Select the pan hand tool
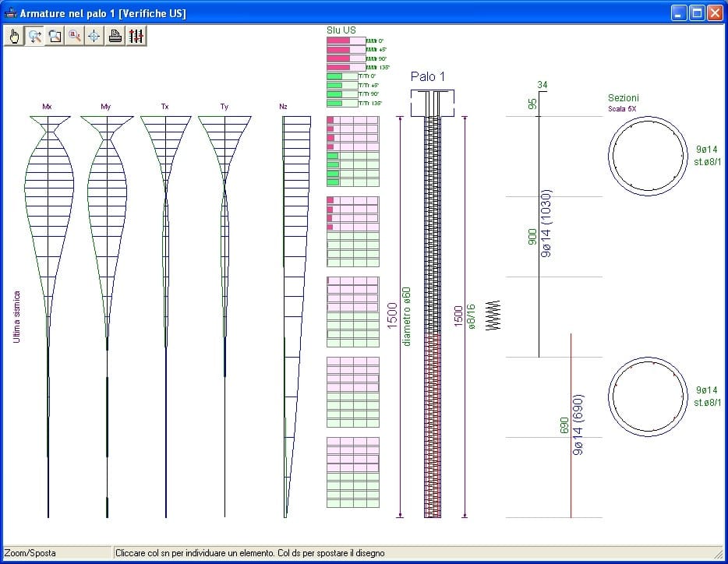Viewport: 728px width, 564px height. point(15,36)
